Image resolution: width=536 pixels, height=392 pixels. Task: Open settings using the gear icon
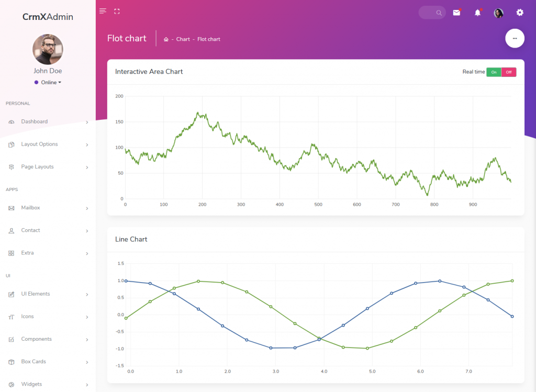(x=519, y=12)
